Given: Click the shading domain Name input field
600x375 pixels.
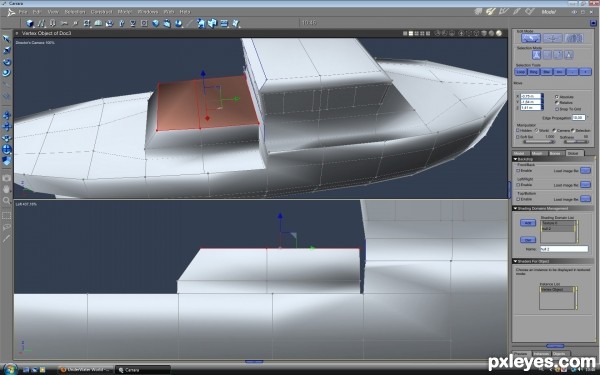Looking at the screenshot, I should (564, 249).
